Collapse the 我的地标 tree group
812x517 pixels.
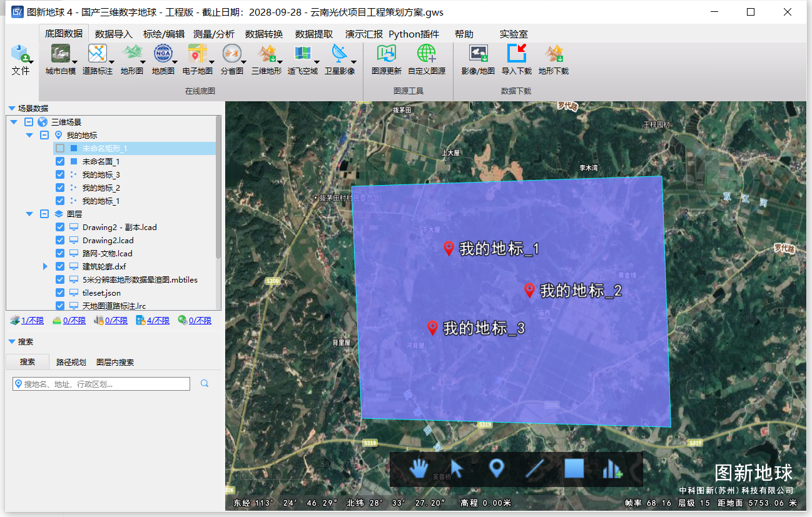29,135
